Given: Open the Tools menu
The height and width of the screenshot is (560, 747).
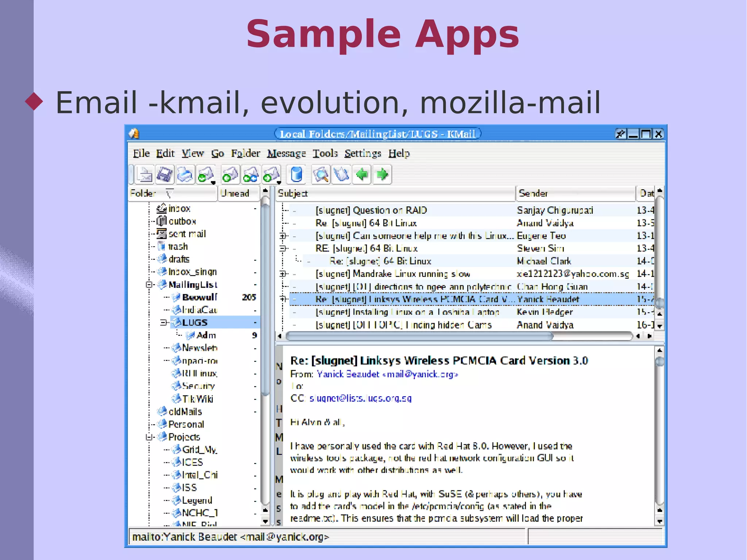Looking at the screenshot, I should click(325, 153).
